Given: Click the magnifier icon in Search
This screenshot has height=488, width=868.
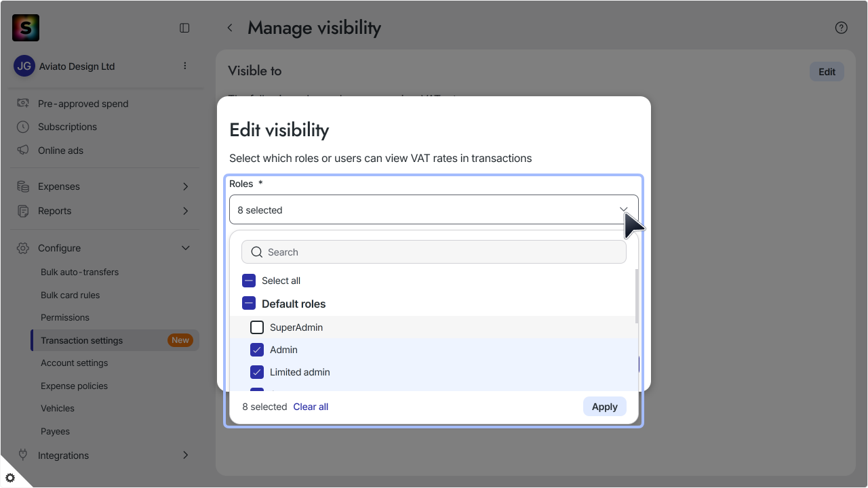Looking at the screenshot, I should tap(256, 252).
